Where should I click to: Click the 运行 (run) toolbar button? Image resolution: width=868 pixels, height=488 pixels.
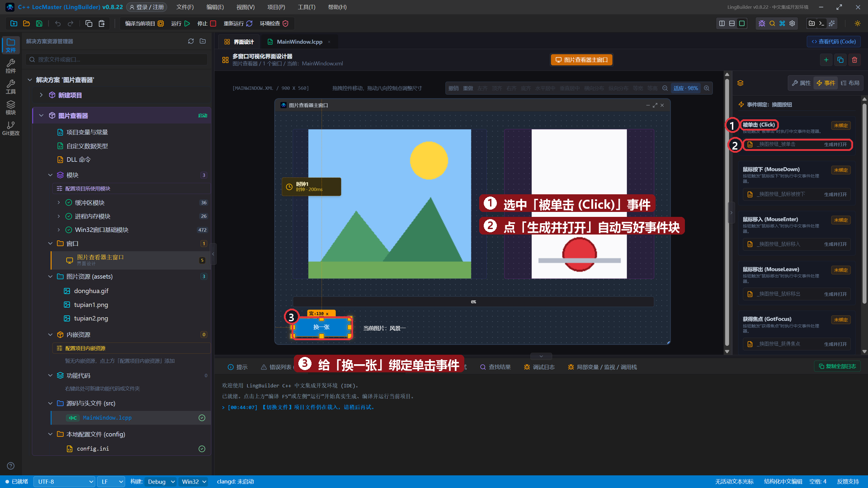point(180,23)
